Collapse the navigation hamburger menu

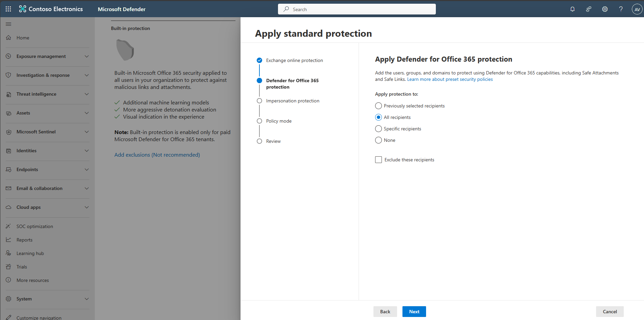click(x=8, y=24)
